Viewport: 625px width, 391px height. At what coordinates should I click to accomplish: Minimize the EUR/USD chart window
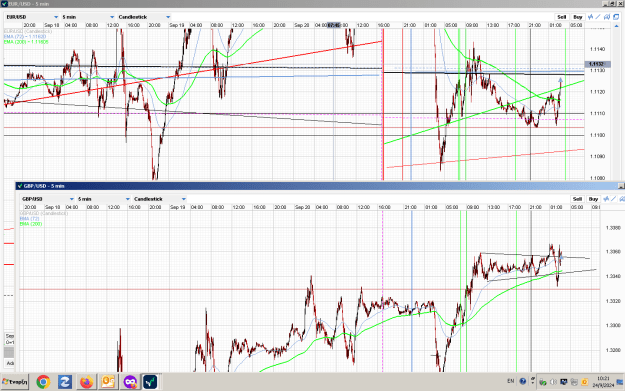pos(605,4)
